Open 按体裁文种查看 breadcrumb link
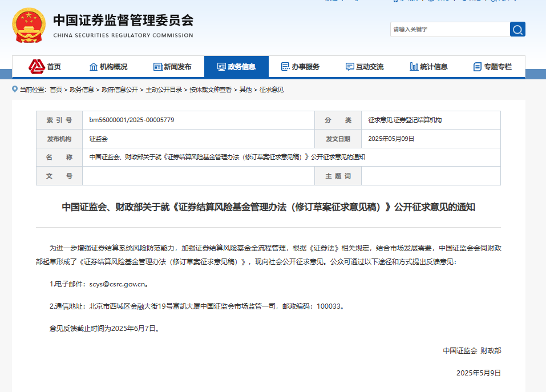 [211, 90]
